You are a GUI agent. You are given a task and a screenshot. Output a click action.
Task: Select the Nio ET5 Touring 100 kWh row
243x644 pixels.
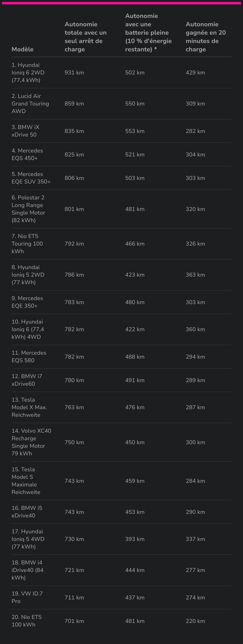point(121,244)
